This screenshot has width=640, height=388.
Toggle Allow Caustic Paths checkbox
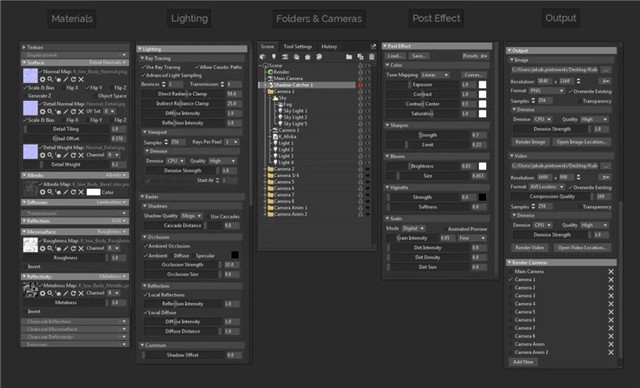[197, 67]
